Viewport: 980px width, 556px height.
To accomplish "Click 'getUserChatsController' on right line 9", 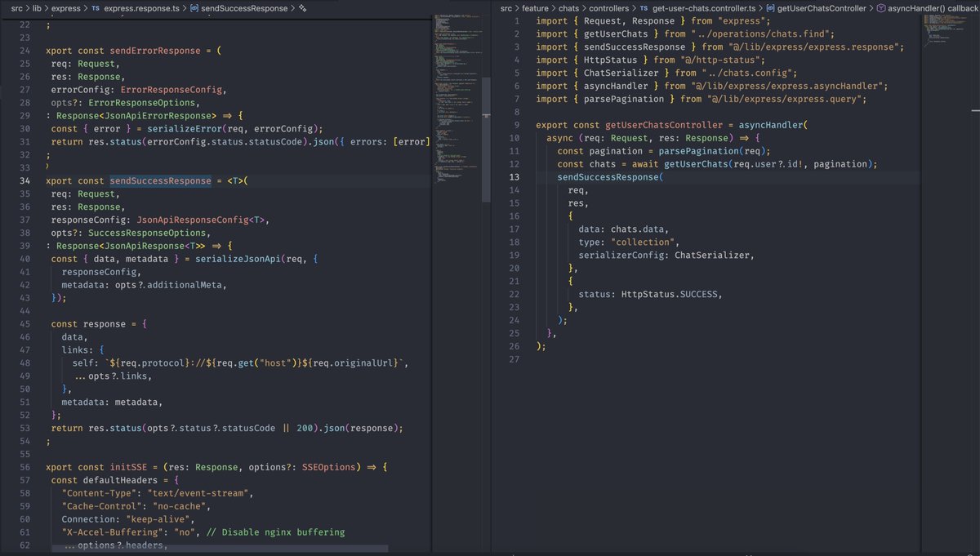I will tap(664, 125).
